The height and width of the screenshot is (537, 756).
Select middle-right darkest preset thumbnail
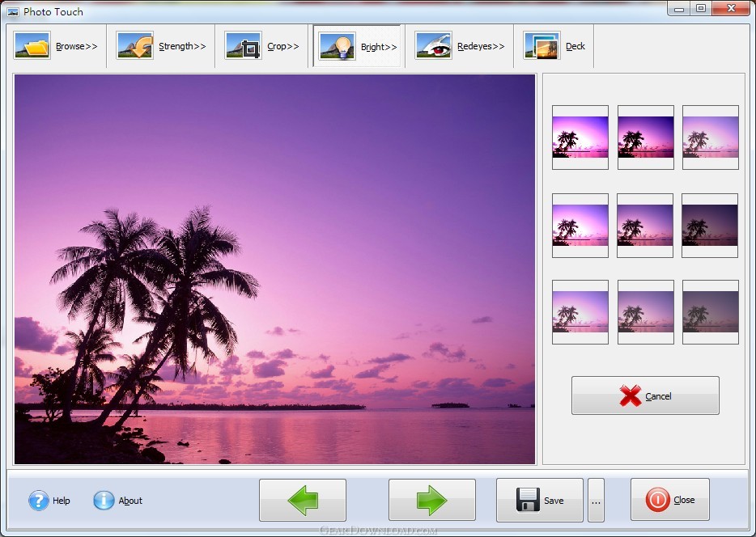pyautogui.click(x=710, y=226)
